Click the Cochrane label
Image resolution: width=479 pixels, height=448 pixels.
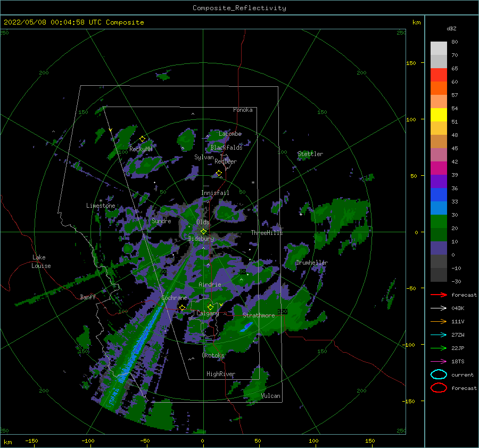coord(174,298)
